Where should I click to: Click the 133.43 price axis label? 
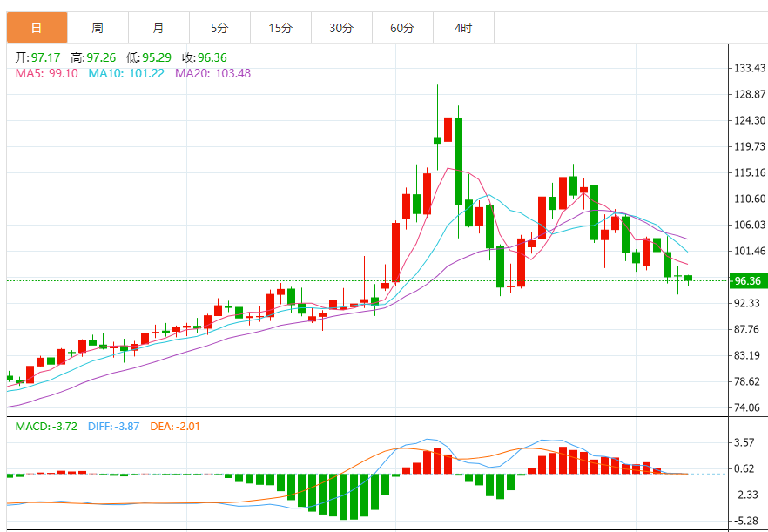[750, 68]
